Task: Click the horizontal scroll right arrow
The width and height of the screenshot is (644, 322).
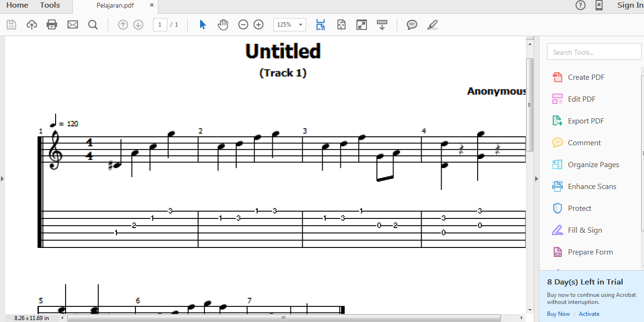Action: coord(522,318)
